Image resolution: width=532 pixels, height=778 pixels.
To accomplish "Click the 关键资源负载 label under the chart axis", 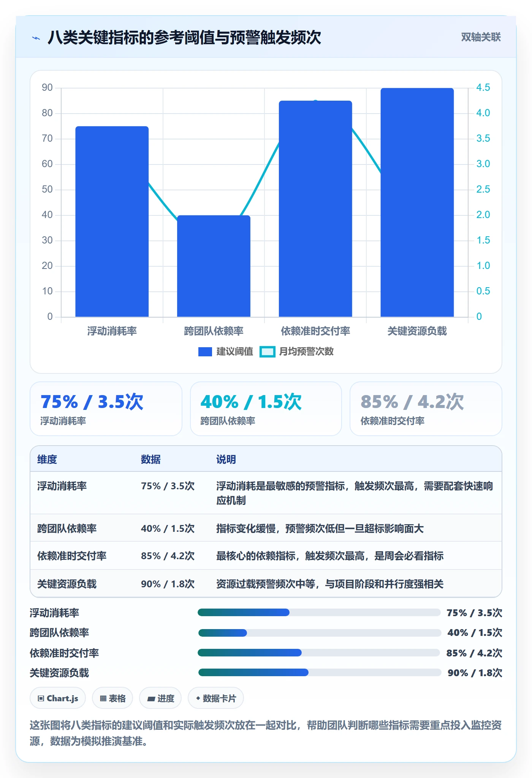I will (417, 331).
